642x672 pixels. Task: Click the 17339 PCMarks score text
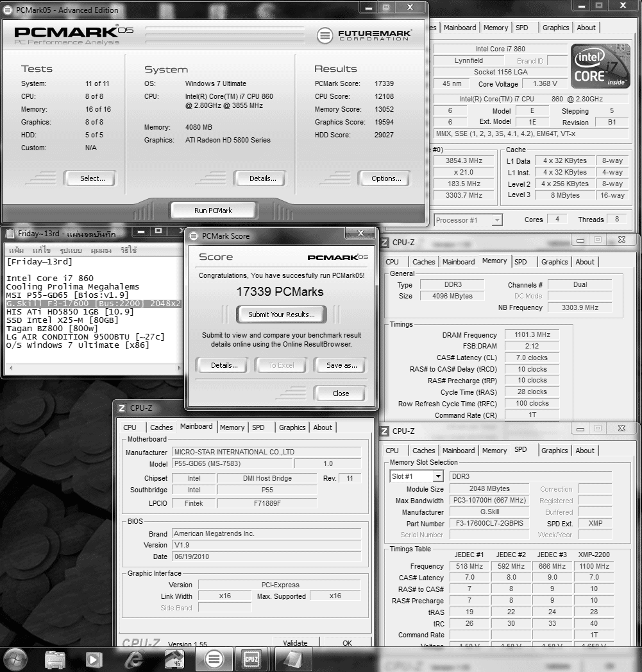point(280,292)
